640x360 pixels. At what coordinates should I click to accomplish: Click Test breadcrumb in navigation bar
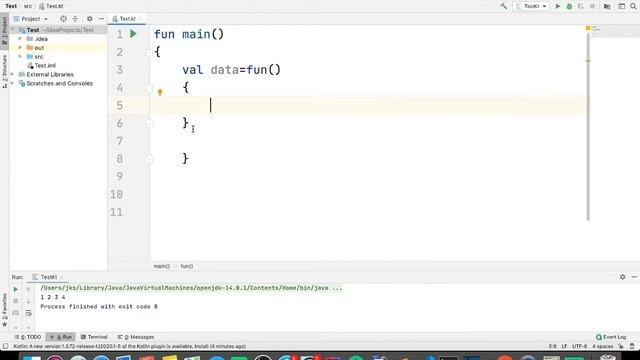(x=11, y=6)
